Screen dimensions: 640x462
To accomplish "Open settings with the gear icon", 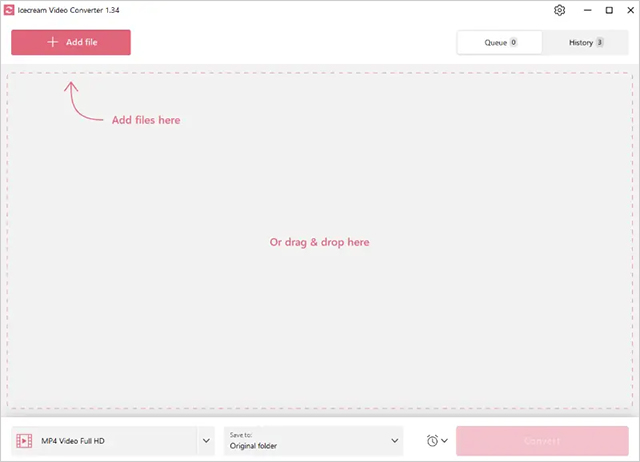I will point(559,10).
